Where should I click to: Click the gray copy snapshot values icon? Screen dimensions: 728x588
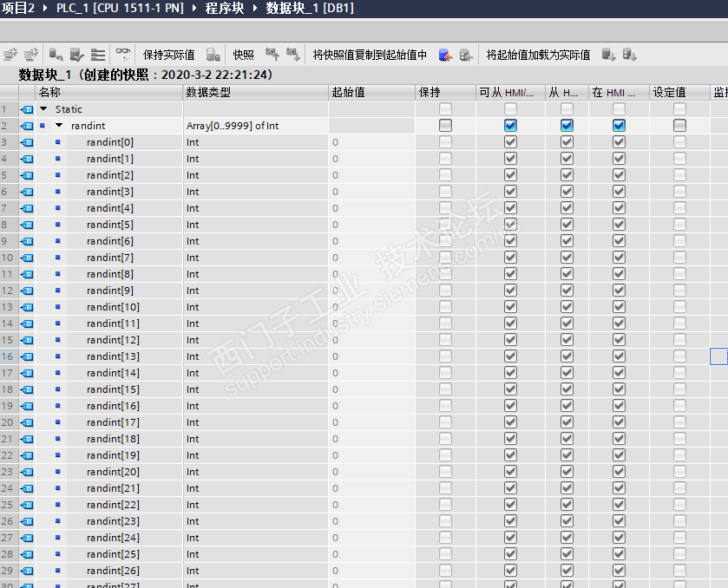(466, 55)
